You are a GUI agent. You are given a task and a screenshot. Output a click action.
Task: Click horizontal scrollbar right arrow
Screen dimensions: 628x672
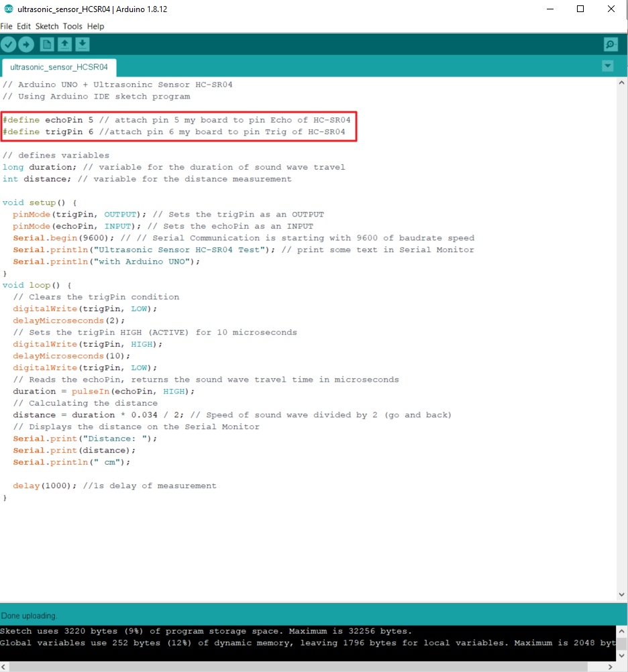tap(611, 667)
